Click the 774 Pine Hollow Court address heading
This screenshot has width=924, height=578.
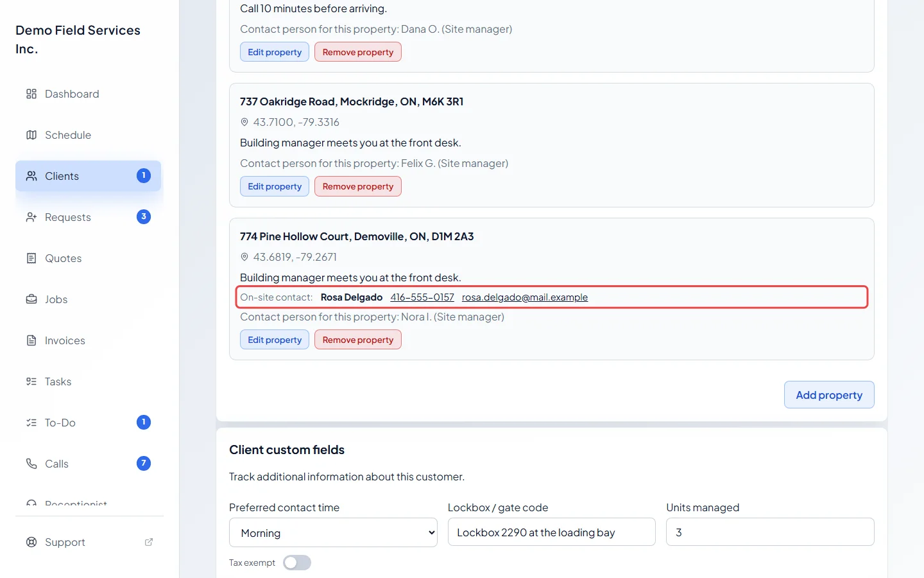pos(357,236)
